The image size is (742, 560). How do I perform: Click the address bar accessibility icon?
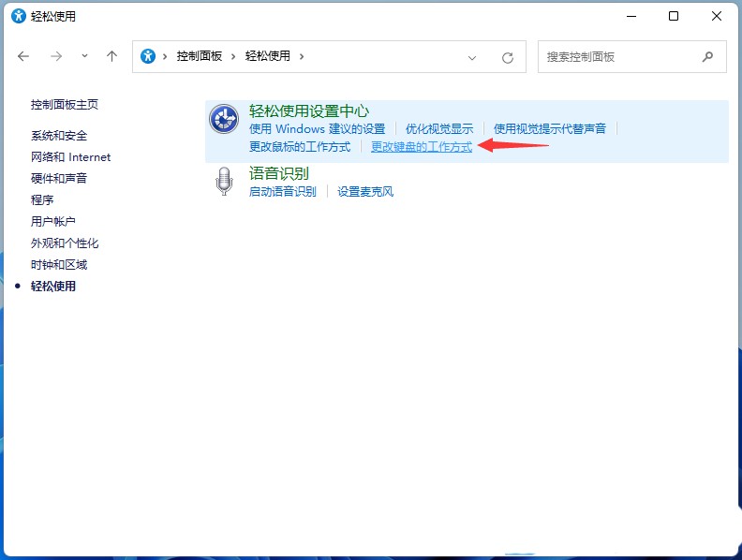click(148, 56)
